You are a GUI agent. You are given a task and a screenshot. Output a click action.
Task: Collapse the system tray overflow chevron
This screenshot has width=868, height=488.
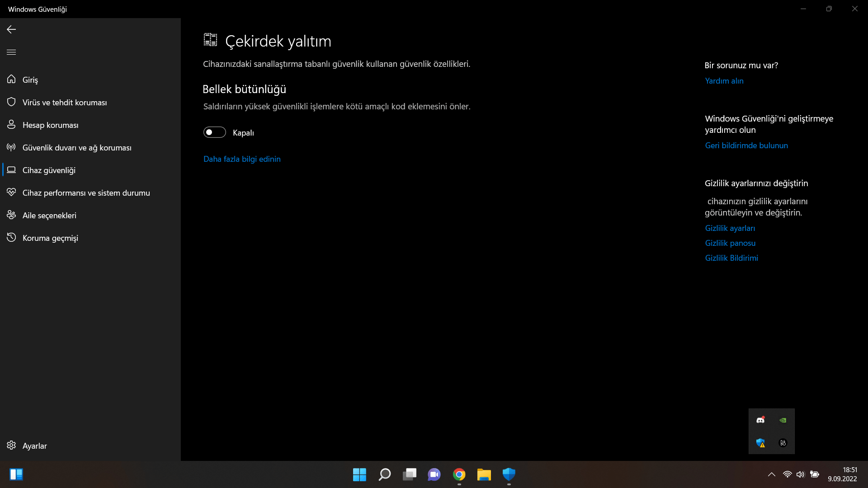click(x=771, y=474)
